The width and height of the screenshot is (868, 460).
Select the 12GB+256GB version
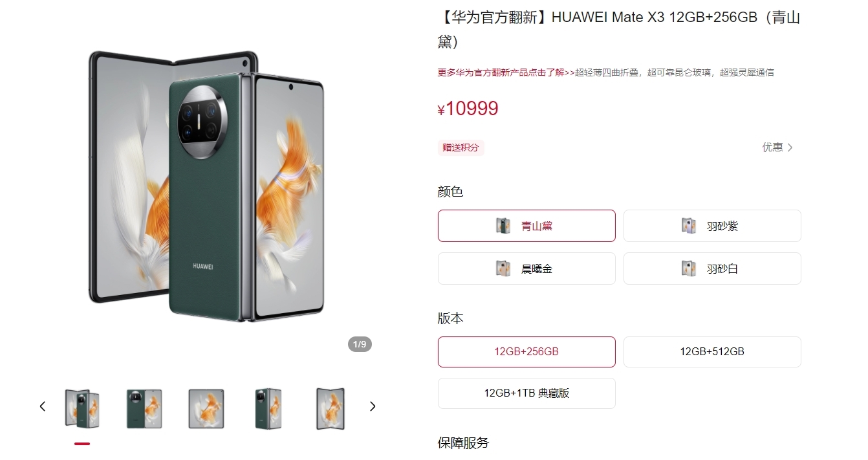tap(526, 352)
